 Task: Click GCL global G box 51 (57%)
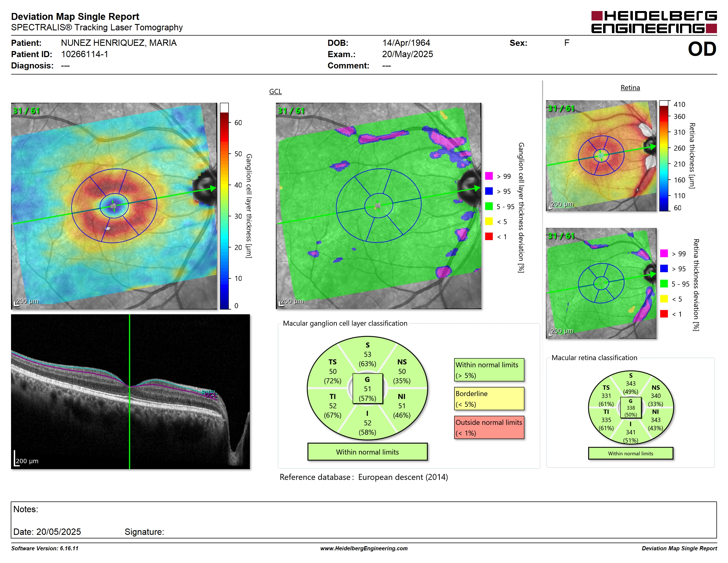pos(367,389)
